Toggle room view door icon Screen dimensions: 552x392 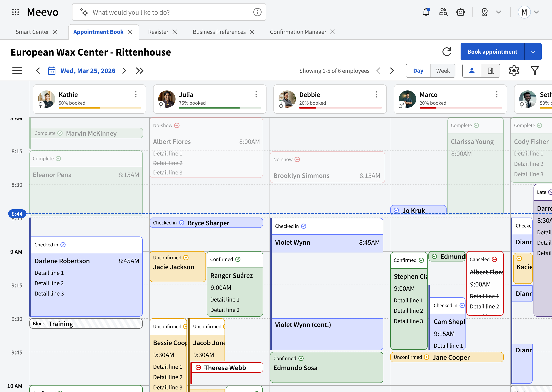click(x=491, y=71)
